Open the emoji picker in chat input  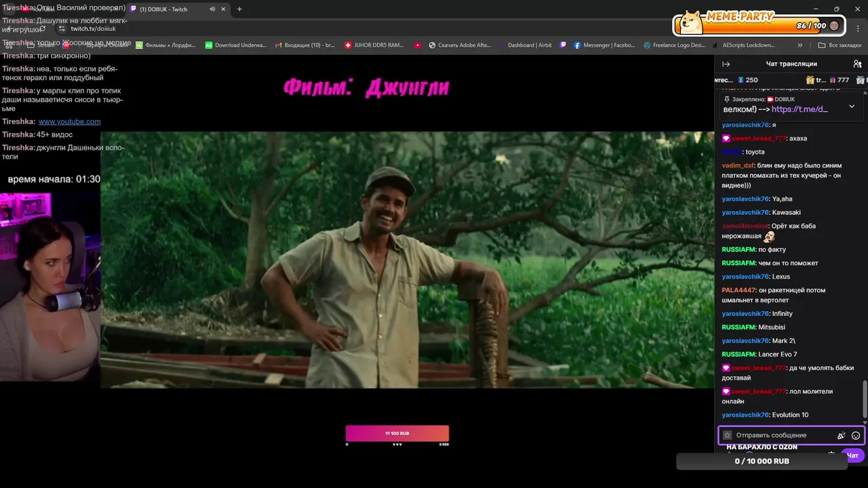[856, 435]
